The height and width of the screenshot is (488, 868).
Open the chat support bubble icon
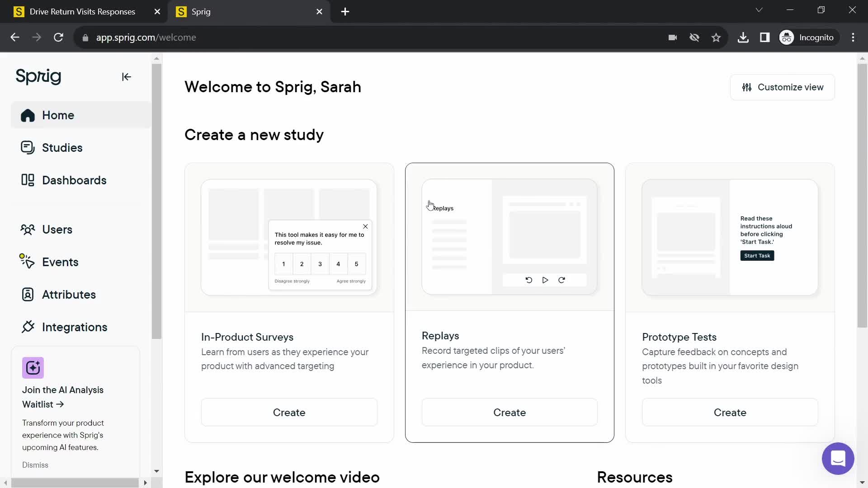pos(838,459)
